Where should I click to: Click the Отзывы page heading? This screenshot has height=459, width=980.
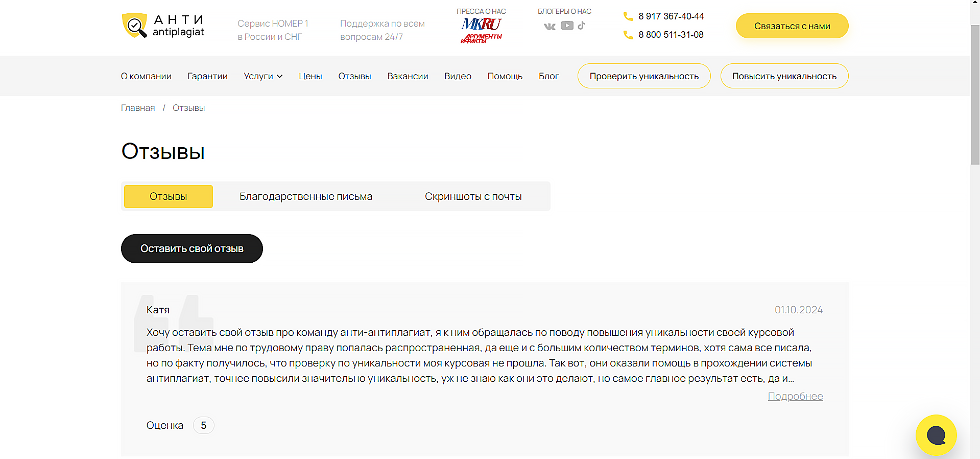[x=163, y=152]
